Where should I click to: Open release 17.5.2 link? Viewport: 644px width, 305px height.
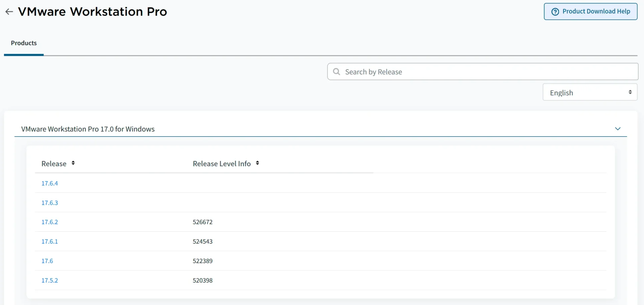pyautogui.click(x=50, y=280)
